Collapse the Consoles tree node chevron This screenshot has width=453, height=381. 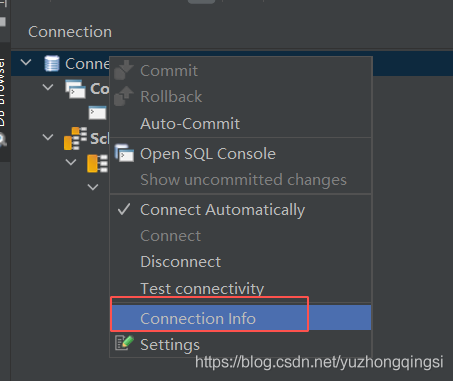pos(48,87)
